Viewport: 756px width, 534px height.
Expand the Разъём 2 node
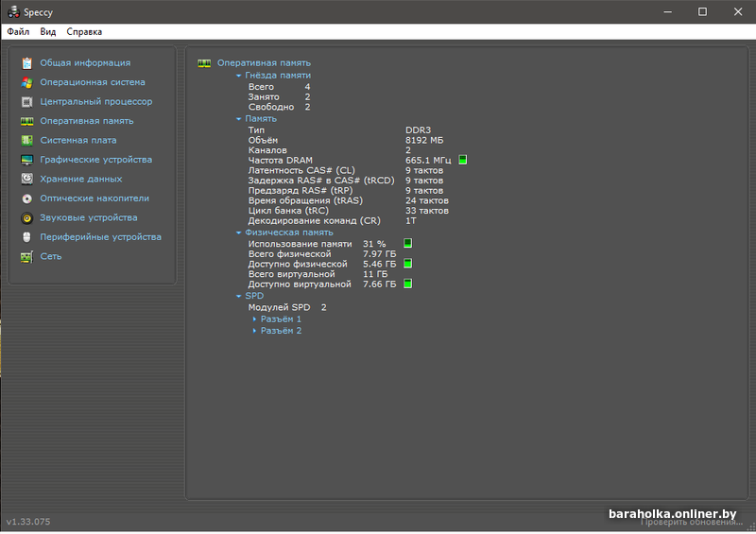pyautogui.click(x=254, y=331)
